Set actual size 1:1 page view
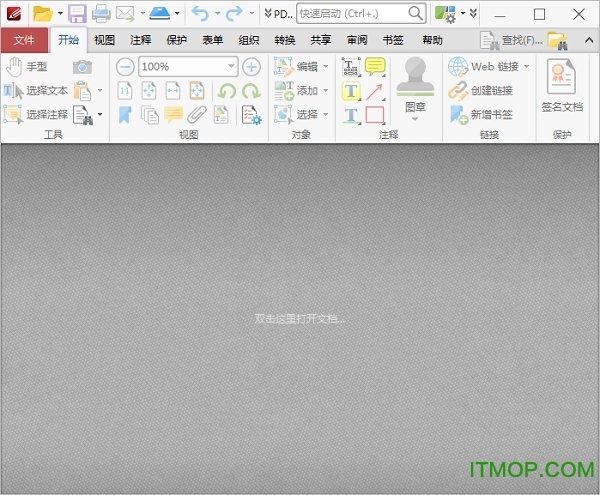This screenshot has height=495, width=600. 125,91
